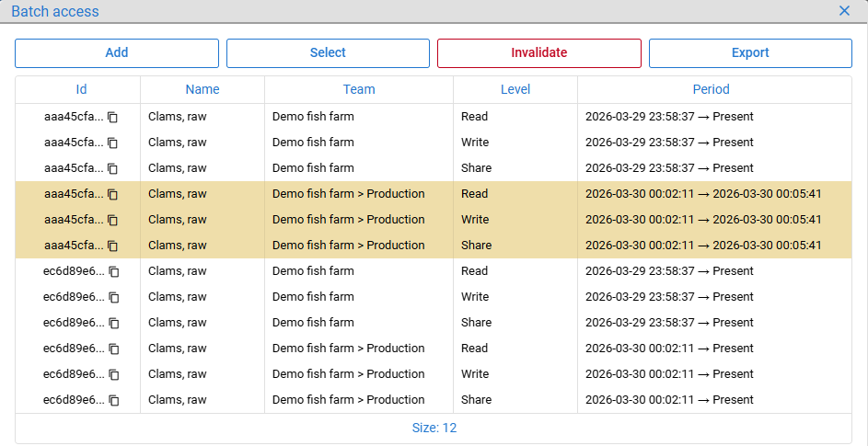
Task: Sort by the Level column header
Action: tap(515, 89)
